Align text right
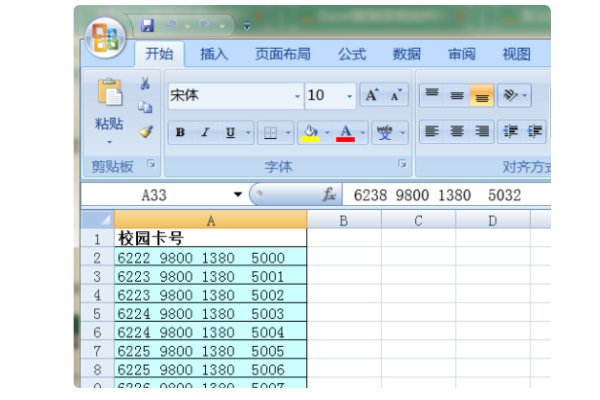This screenshot has width=600, height=400. (x=482, y=132)
